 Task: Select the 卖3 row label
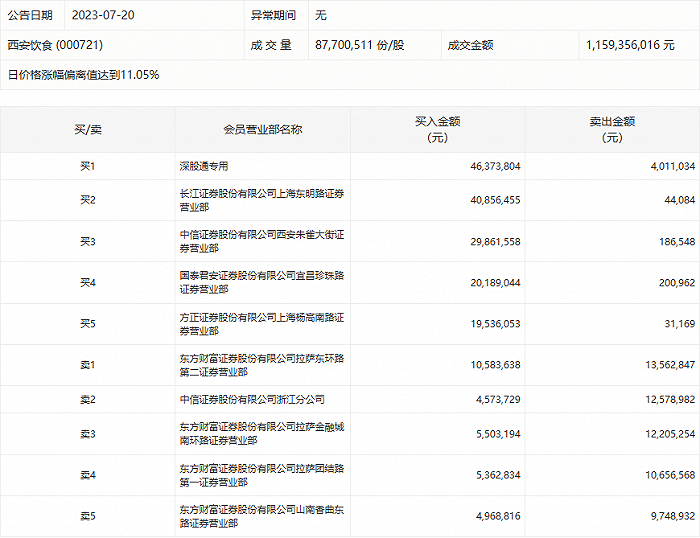pos(88,434)
